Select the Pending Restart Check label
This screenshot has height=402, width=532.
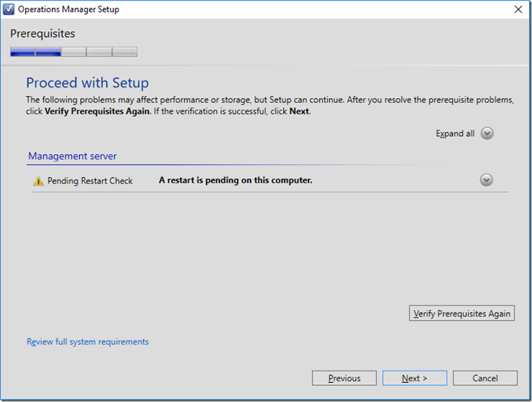pyautogui.click(x=90, y=181)
